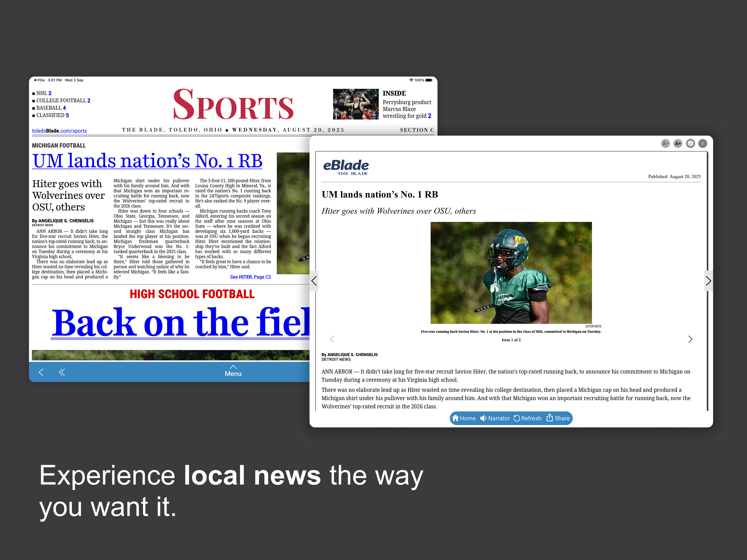Share the current article
747x560 pixels.
[x=558, y=418]
